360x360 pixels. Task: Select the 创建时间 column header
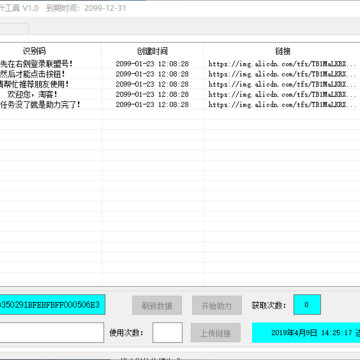click(x=152, y=51)
